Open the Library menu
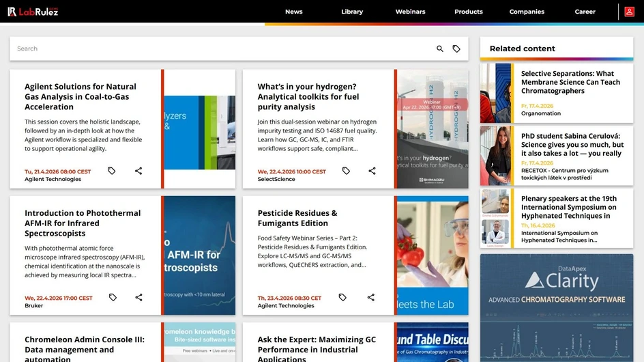This screenshot has width=644, height=362. pos(352,12)
